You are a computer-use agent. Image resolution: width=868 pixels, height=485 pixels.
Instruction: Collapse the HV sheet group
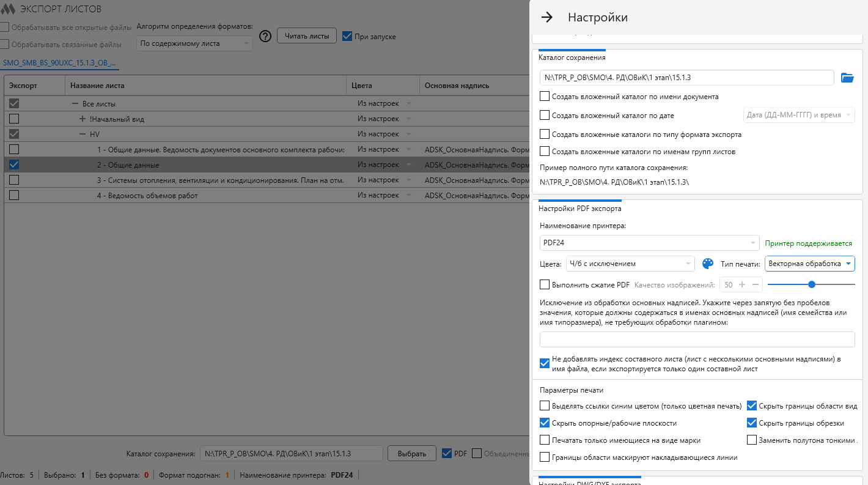[x=83, y=134]
